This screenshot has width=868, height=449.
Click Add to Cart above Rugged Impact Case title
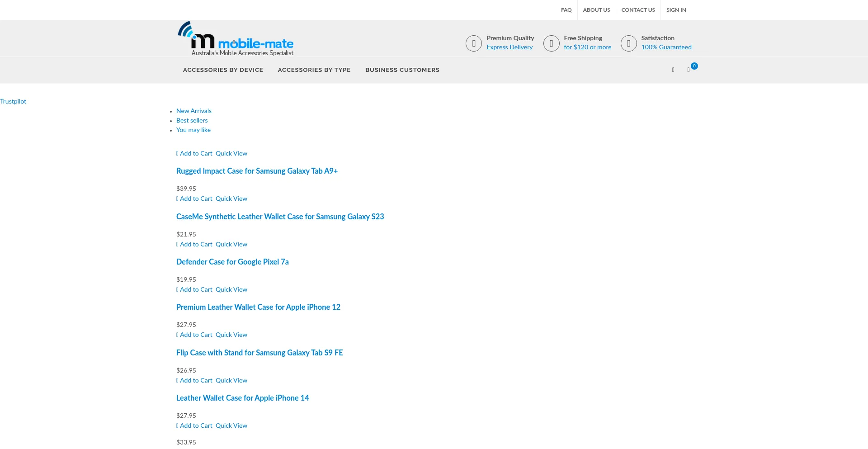[194, 153]
